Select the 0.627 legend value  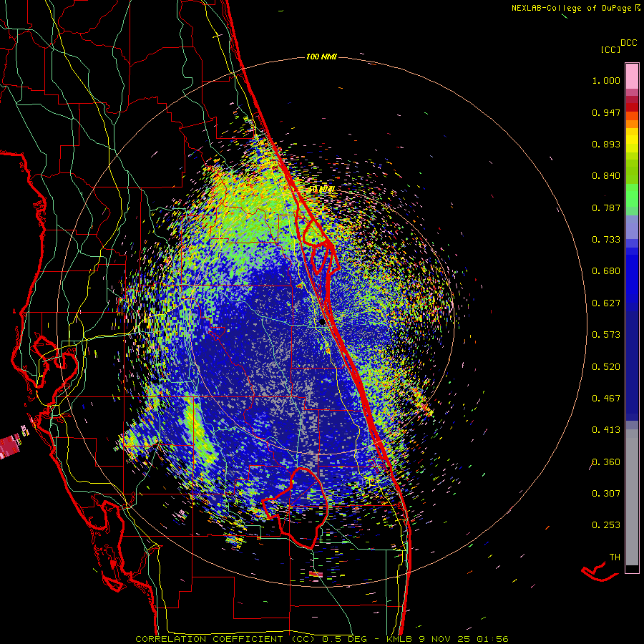click(606, 303)
